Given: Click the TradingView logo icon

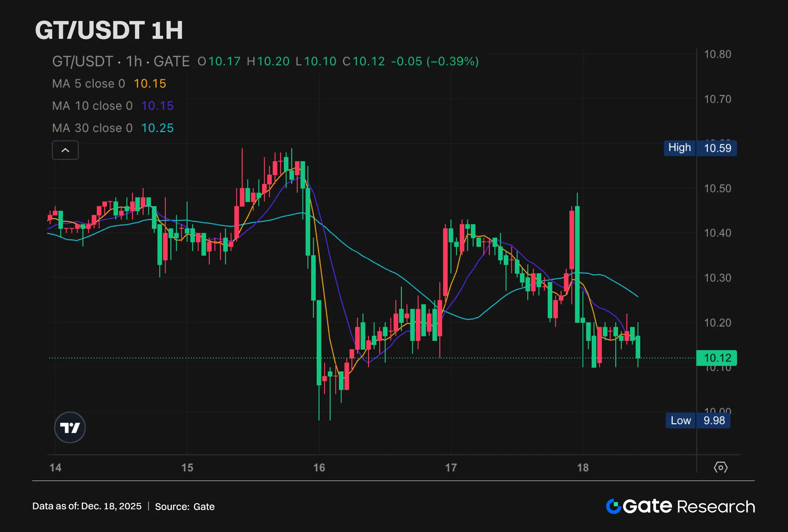Looking at the screenshot, I should 70,427.
